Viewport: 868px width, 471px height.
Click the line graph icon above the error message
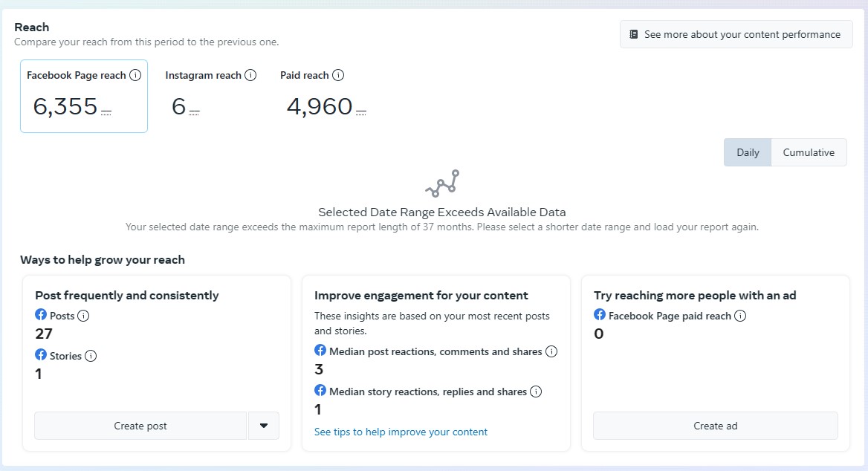(x=441, y=183)
